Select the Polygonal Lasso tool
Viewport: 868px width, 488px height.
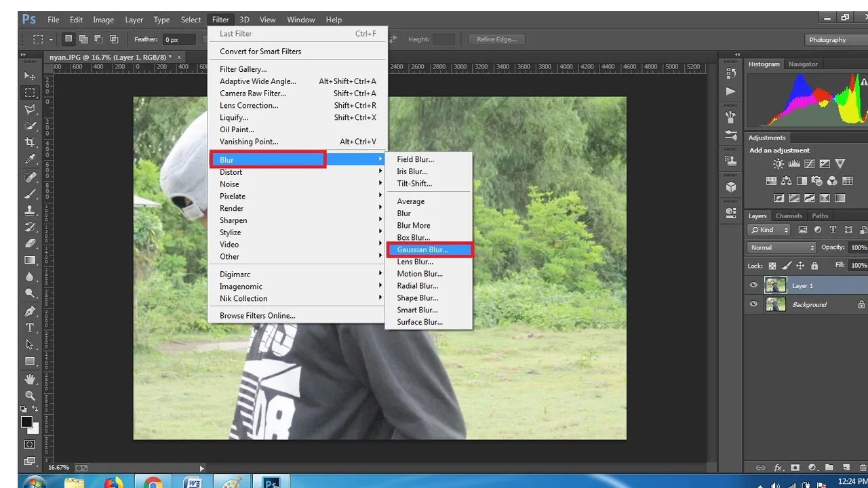click(30, 109)
